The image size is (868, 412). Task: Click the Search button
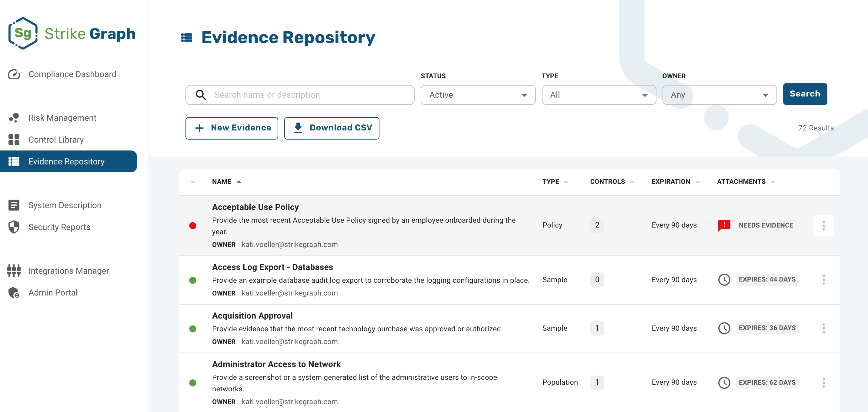coord(805,94)
